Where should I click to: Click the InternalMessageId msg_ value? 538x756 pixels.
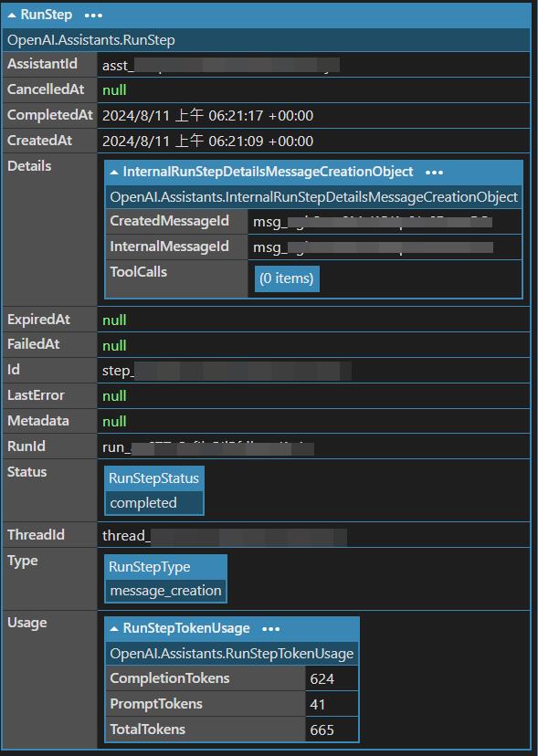373,247
